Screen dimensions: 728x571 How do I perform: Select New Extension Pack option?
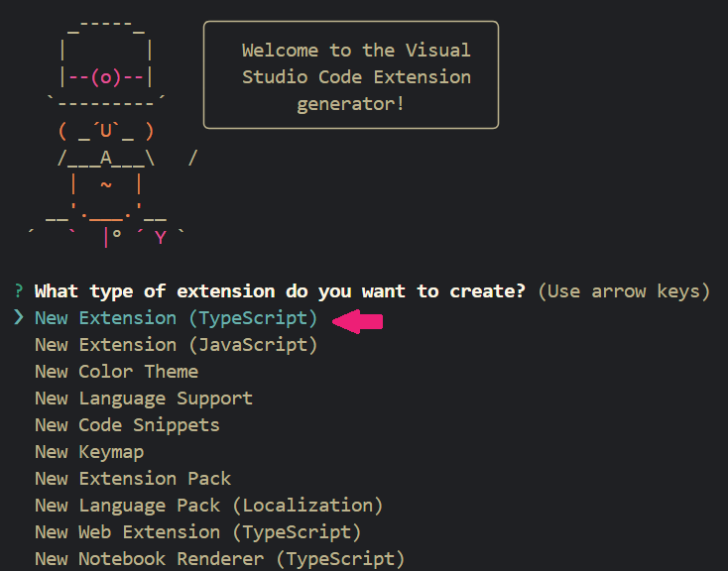(x=133, y=479)
